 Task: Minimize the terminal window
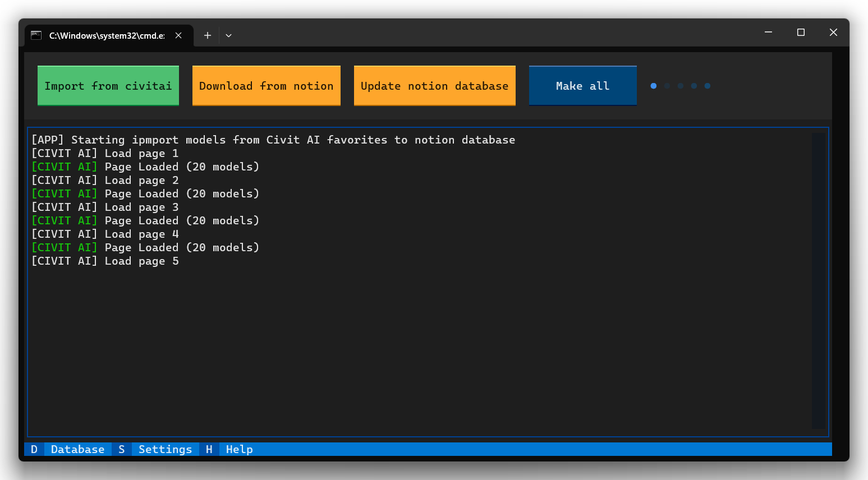click(768, 33)
